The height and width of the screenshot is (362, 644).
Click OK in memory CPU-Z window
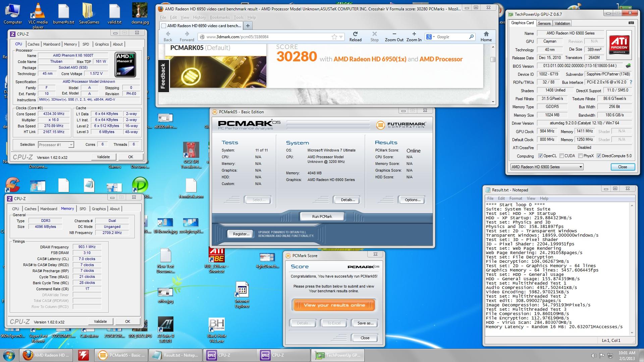(127, 321)
